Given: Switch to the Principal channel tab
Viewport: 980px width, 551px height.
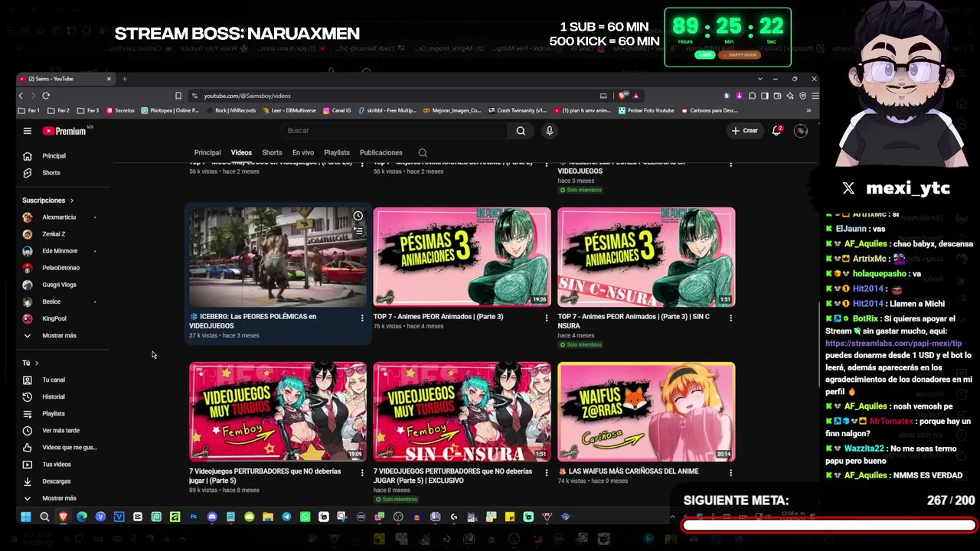Looking at the screenshot, I should pyautogui.click(x=207, y=153).
